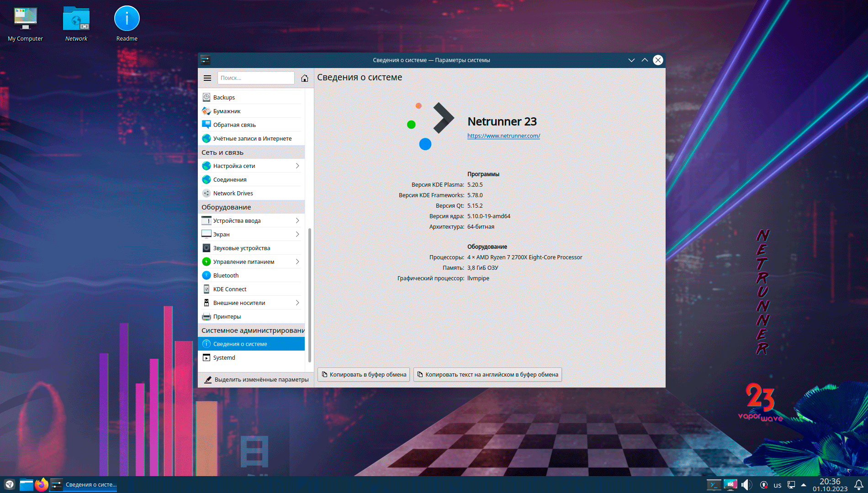Toggle highlight changed settings (Выделить изменённые параметры)
868x493 pixels.
coord(256,379)
